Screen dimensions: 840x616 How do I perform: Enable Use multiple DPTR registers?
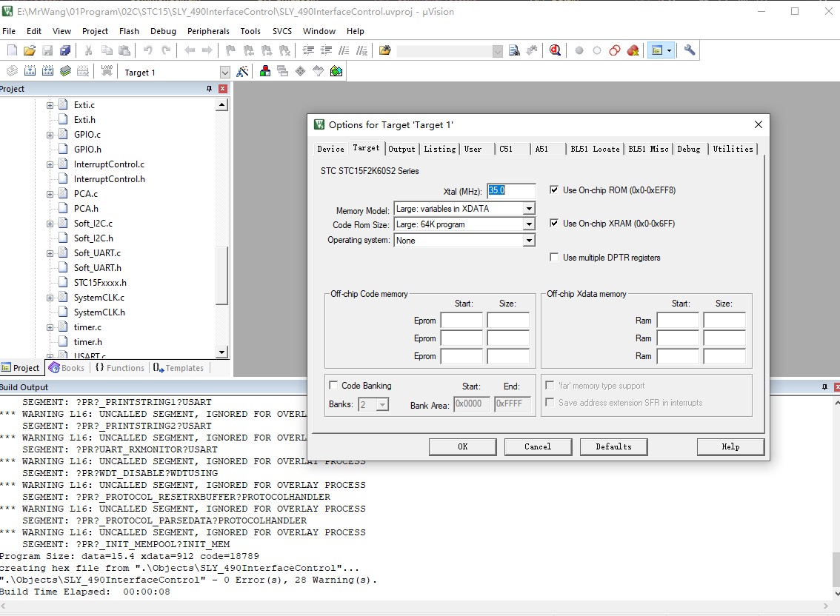[554, 257]
